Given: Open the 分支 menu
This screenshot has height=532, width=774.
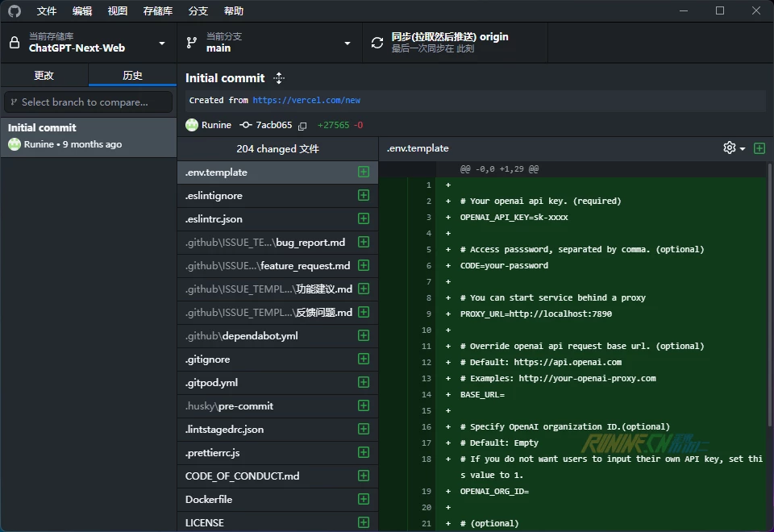Looking at the screenshot, I should click(x=198, y=11).
